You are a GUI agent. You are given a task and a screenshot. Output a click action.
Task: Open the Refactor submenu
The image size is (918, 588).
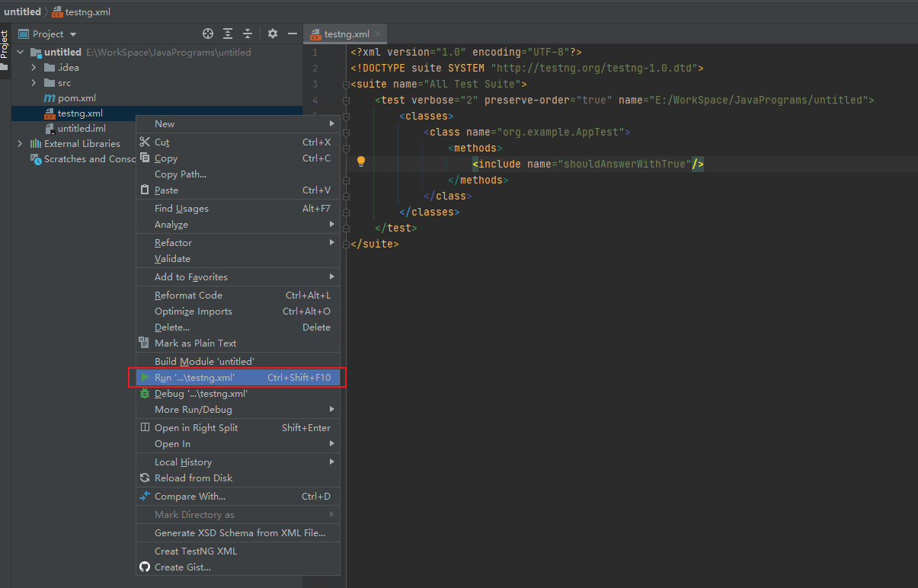click(x=238, y=243)
